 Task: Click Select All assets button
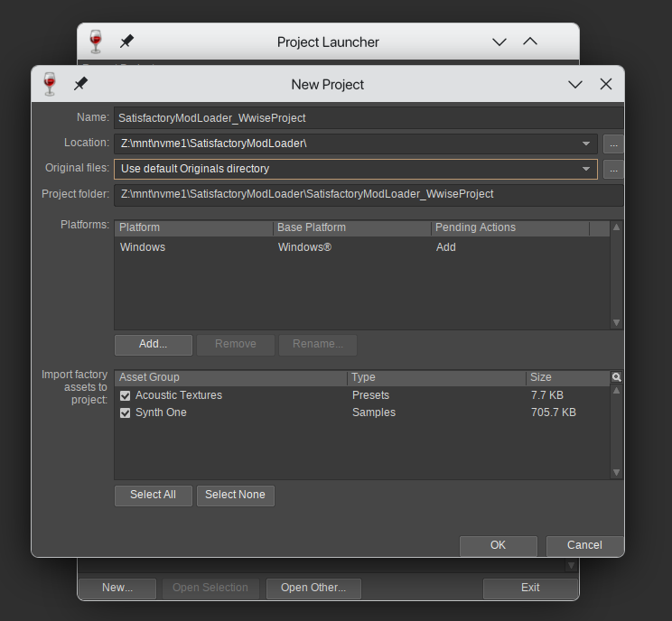click(x=154, y=496)
